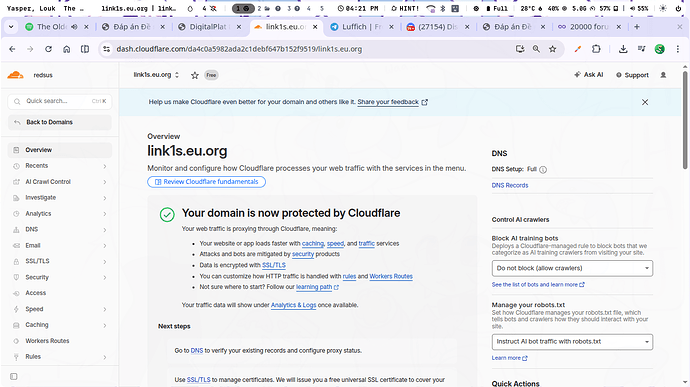
Task: Open the install app icon in address bar
Action: tap(520, 49)
